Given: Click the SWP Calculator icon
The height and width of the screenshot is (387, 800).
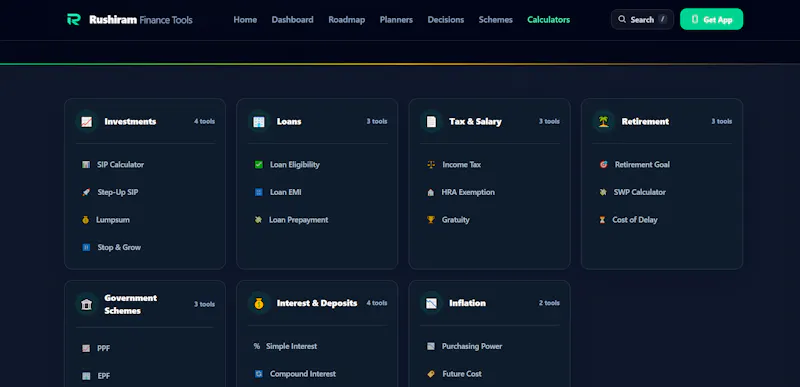Looking at the screenshot, I should 603,192.
